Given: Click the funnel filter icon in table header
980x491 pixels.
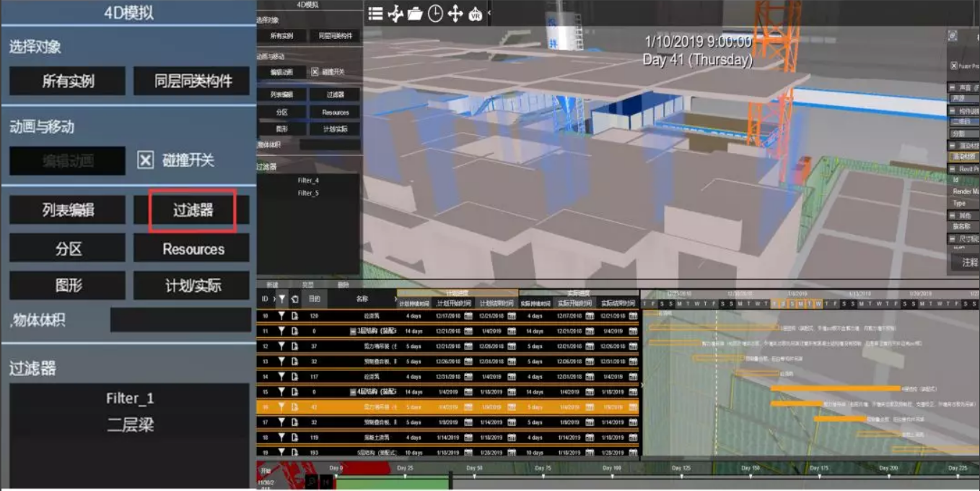Looking at the screenshot, I should point(282,298).
